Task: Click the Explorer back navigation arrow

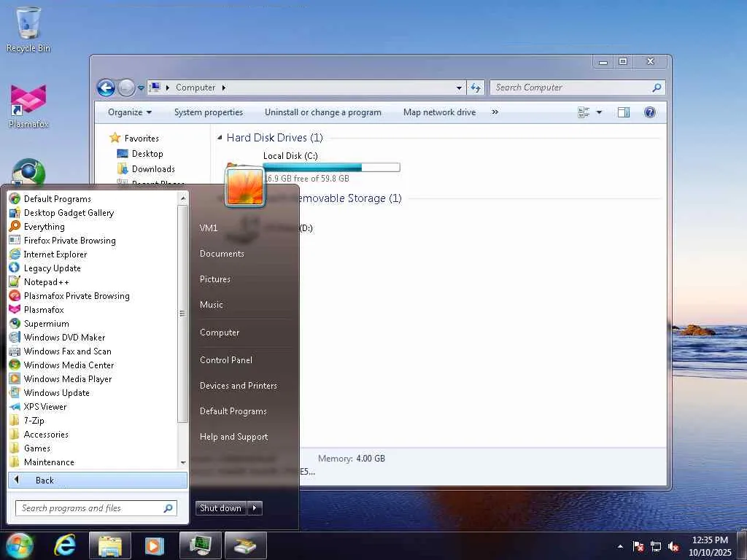Action: (106, 87)
